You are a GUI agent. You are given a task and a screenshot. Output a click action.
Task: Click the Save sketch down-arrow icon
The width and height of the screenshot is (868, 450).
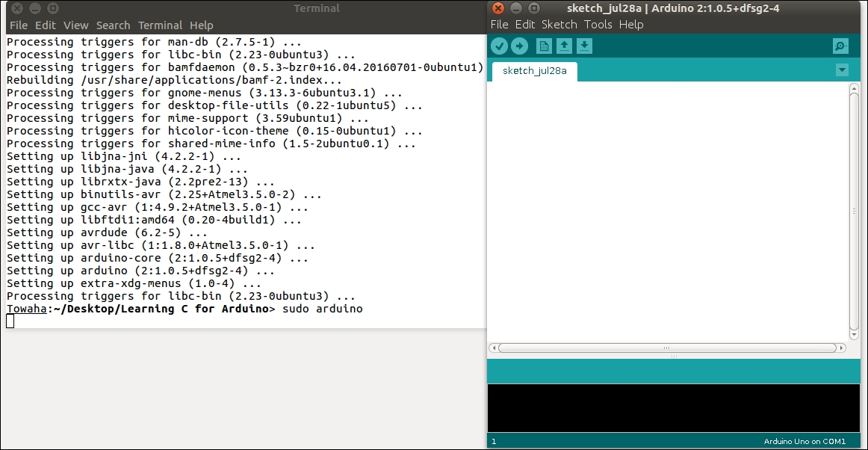click(x=584, y=46)
